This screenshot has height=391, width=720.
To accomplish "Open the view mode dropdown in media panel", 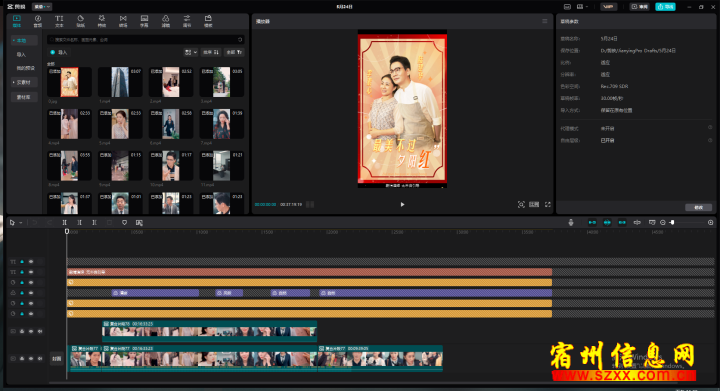I will pos(191,52).
